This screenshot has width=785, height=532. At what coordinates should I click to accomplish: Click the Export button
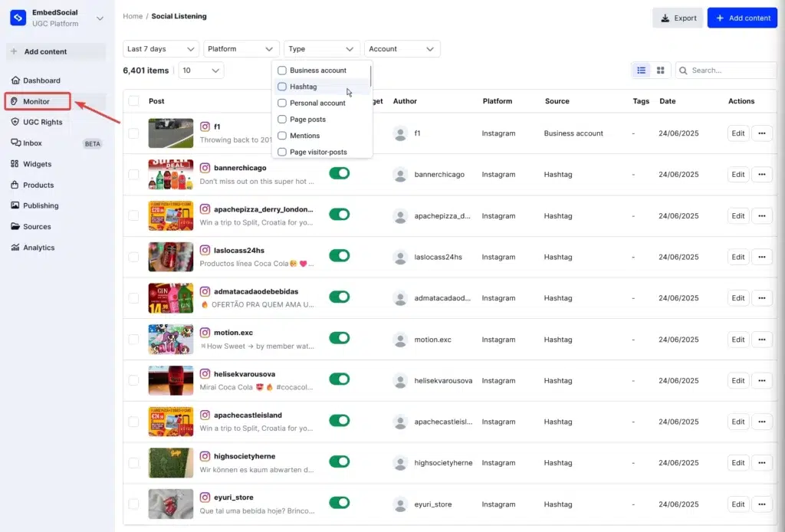point(678,18)
